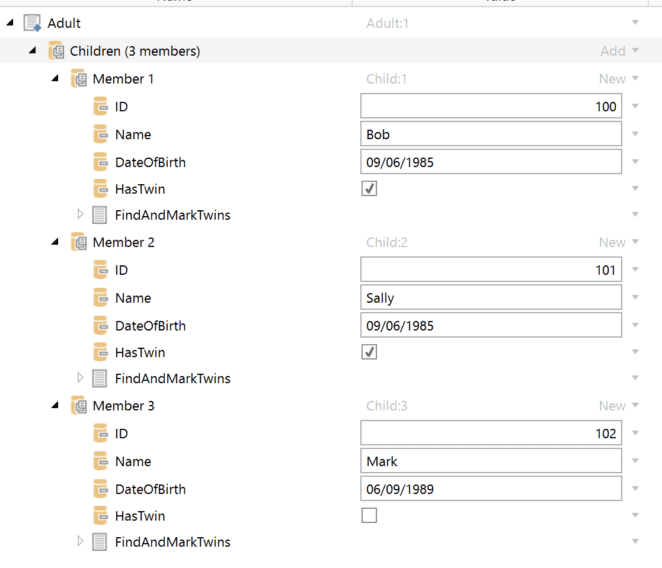Click the Name field containing Sally

coord(490,298)
